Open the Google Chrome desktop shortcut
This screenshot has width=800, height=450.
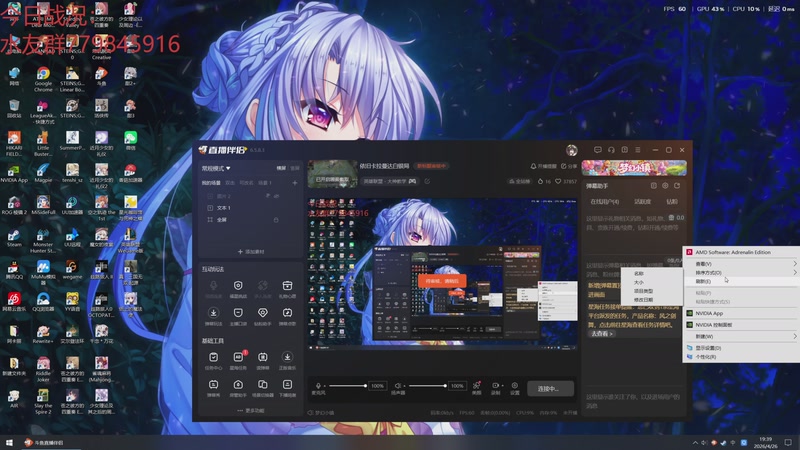(x=43, y=80)
